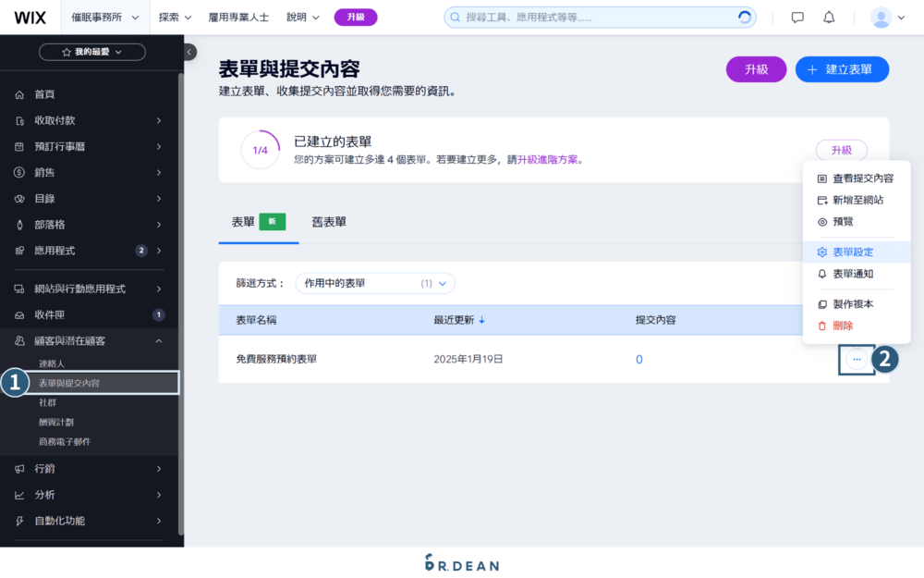The height and width of the screenshot is (578, 924).
Task: Open 分析 via its chart icon
Action: click(18, 495)
